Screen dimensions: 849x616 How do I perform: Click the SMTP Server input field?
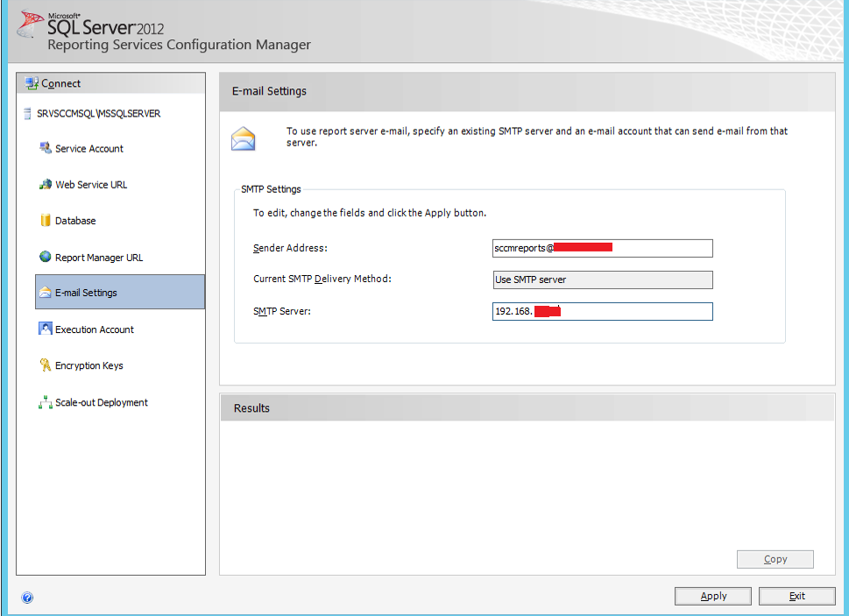tap(603, 311)
